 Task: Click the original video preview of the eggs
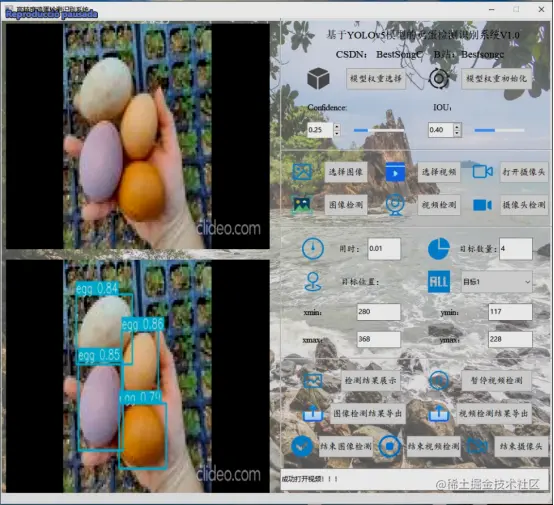138,136
